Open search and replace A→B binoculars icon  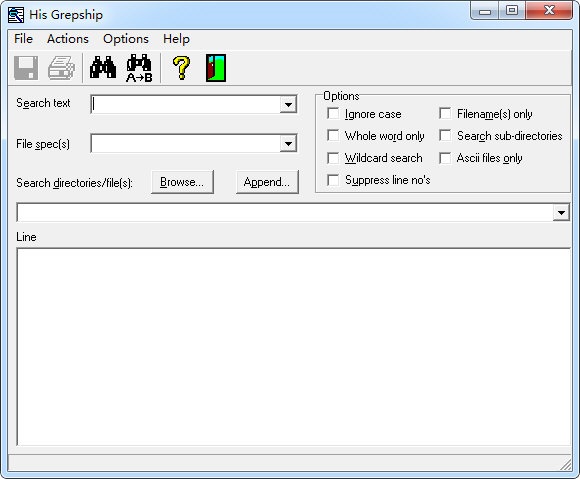pyautogui.click(x=139, y=68)
